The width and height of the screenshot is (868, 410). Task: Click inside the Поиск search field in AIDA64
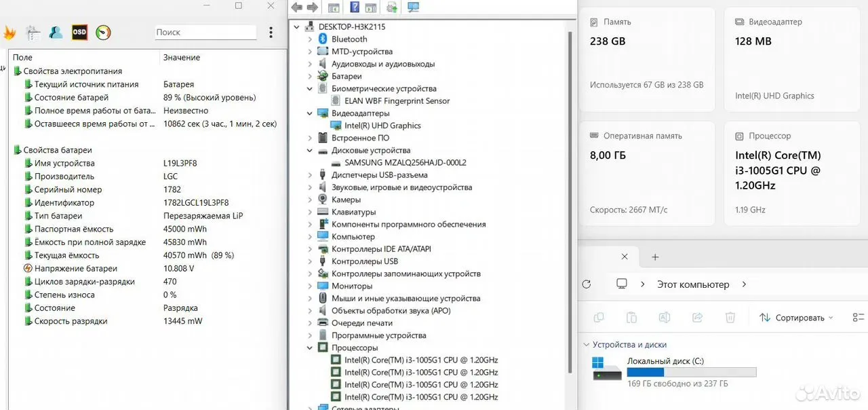(205, 32)
